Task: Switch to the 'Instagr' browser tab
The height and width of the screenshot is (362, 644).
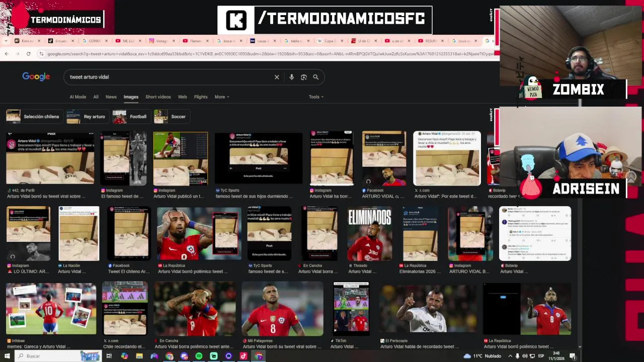Action: 162,41
